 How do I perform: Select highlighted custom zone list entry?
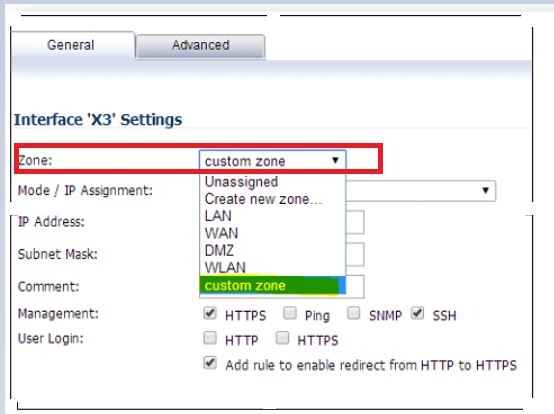point(272,285)
